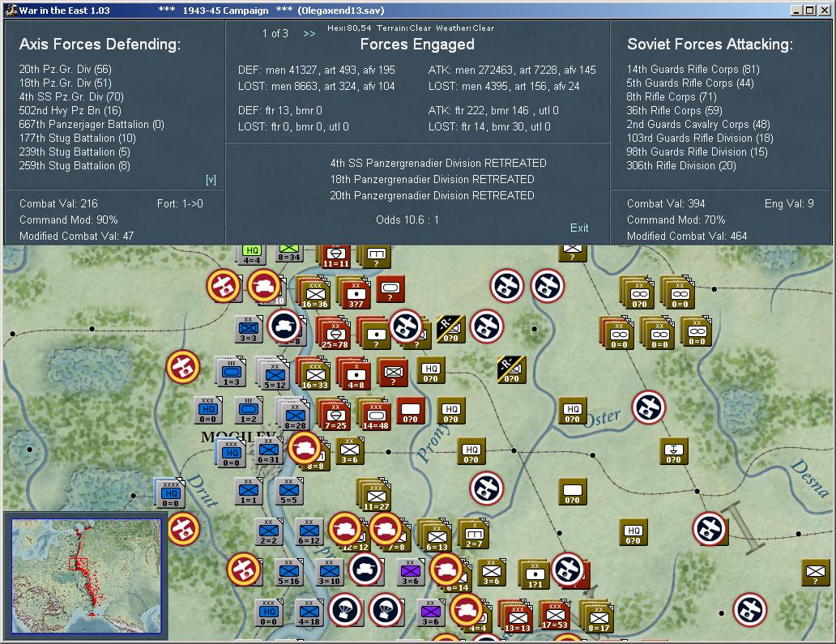The height and width of the screenshot is (644, 836).
Task: Select Soviet unit counter 25=78
Action: pyautogui.click(x=335, y=335)
